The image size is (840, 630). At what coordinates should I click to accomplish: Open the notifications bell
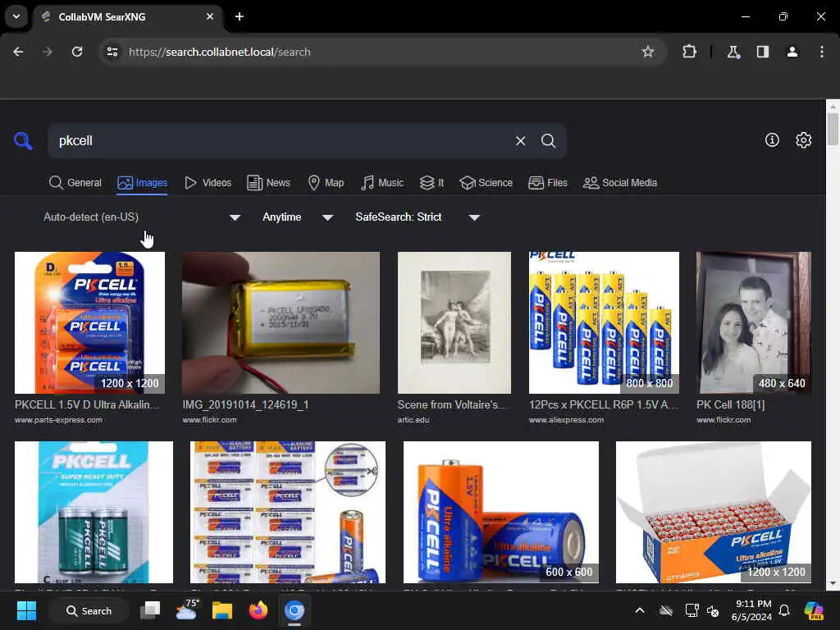784,610
